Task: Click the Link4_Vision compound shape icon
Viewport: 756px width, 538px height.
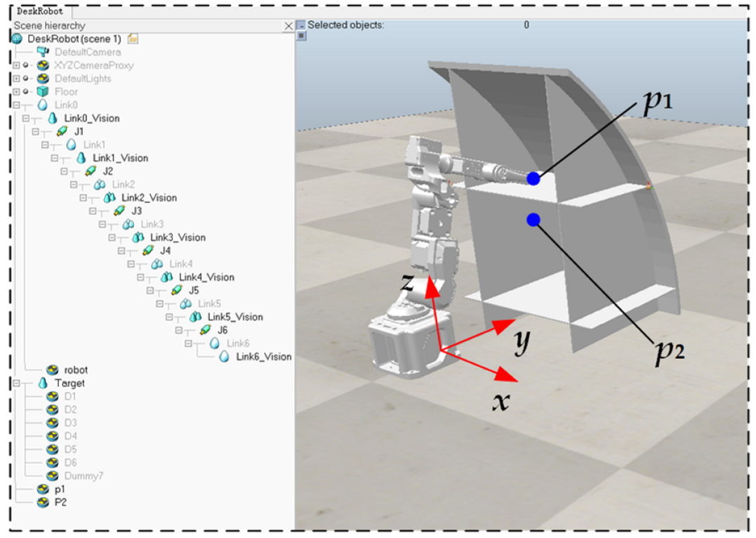Action: point(167,277)
